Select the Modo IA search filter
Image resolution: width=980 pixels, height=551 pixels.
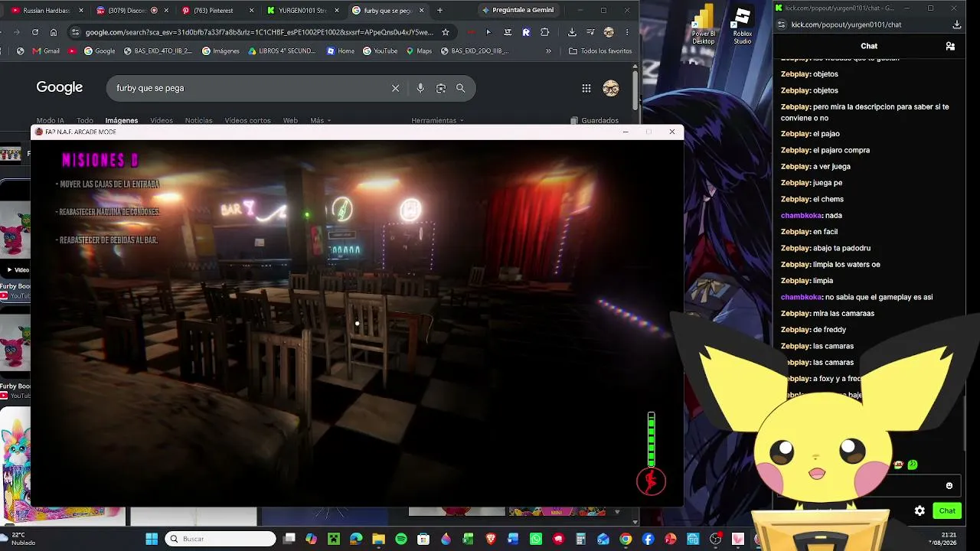pyautogui.click(x=51, y=121)
